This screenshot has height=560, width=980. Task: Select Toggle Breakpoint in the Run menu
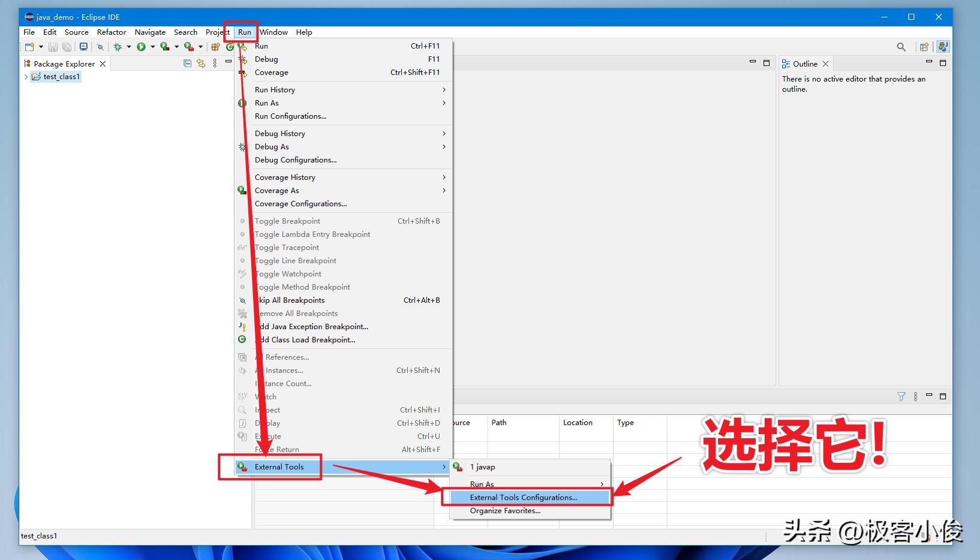point(287,221)
